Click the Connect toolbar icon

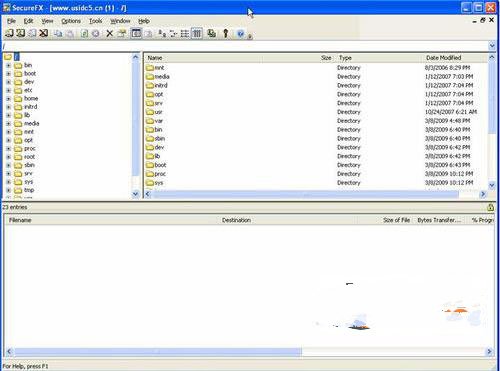pos(9,33)
